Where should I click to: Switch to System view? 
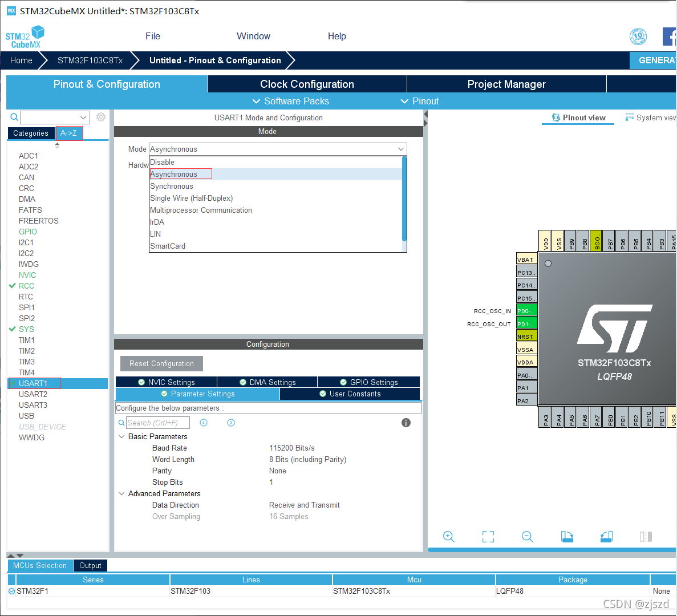point(651,117)
